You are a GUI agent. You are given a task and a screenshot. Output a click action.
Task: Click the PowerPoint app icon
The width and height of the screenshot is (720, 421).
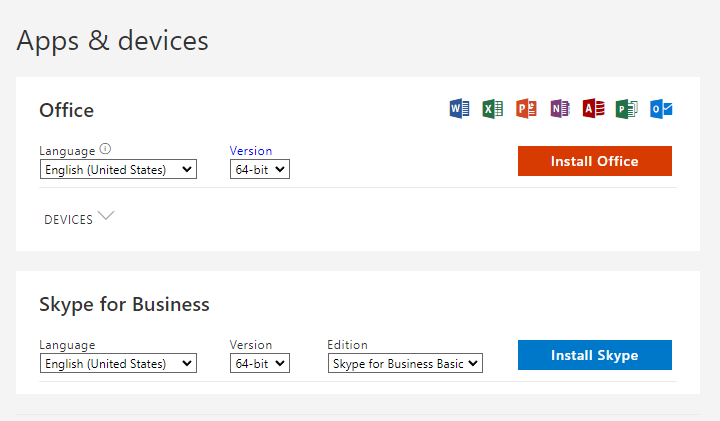[526, 109]
